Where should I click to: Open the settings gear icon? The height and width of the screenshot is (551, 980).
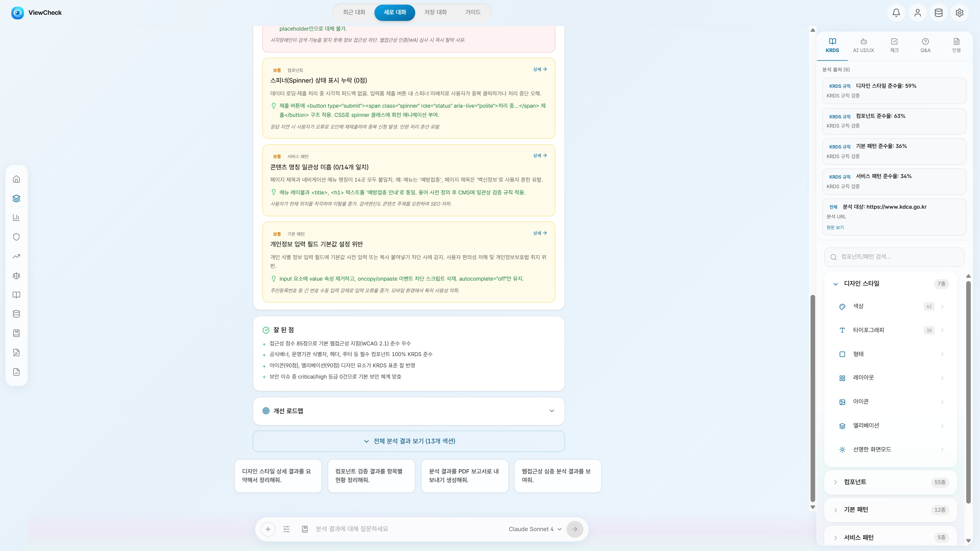[x=960, y=12]
